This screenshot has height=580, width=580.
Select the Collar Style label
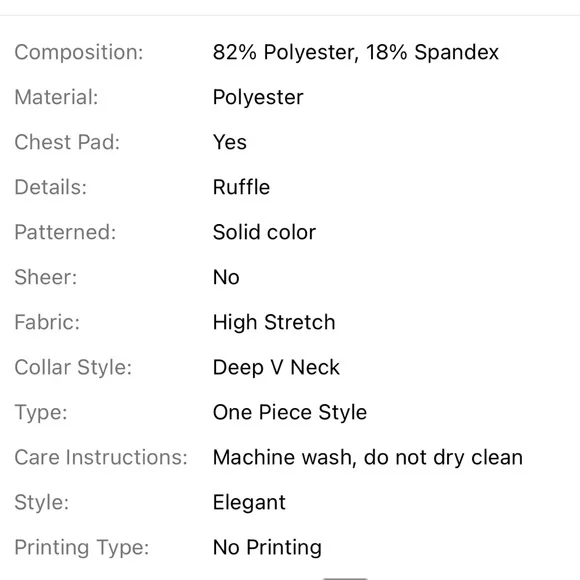pos(73,367)
